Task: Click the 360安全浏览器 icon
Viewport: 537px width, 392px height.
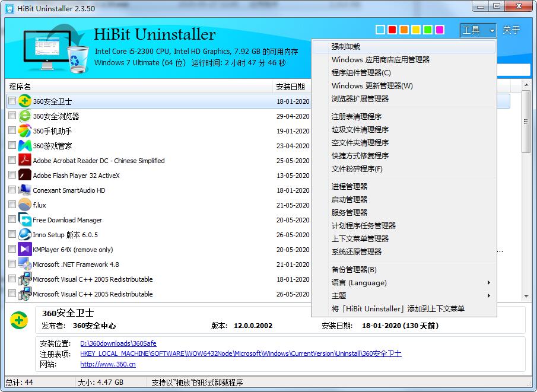Action: 24,116
